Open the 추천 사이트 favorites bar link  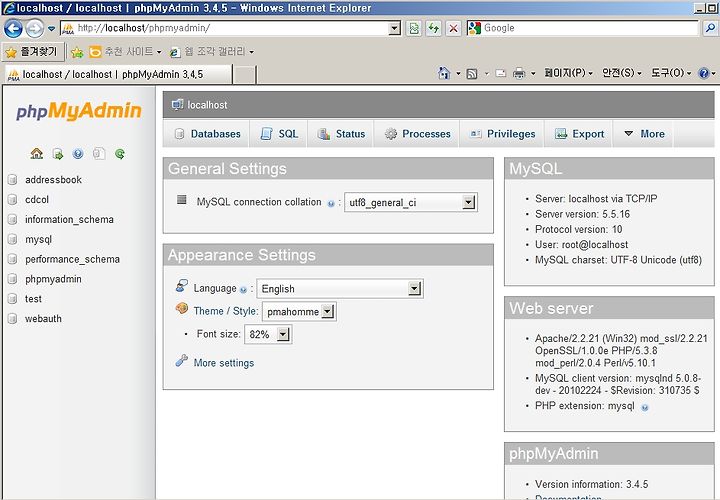pos(125,52)
